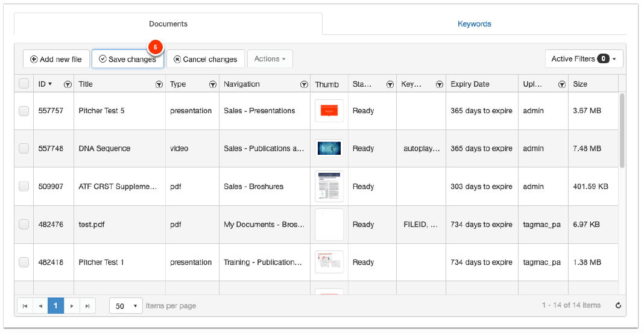The height and width of the screenshot is (333, 644).
Task: Open the Navigation column filter icon
Action: point(305,85)
